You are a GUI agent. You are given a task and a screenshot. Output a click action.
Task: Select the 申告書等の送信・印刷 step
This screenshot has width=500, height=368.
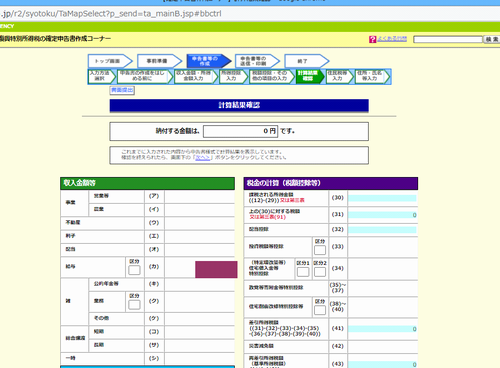(x=257, y=61)
